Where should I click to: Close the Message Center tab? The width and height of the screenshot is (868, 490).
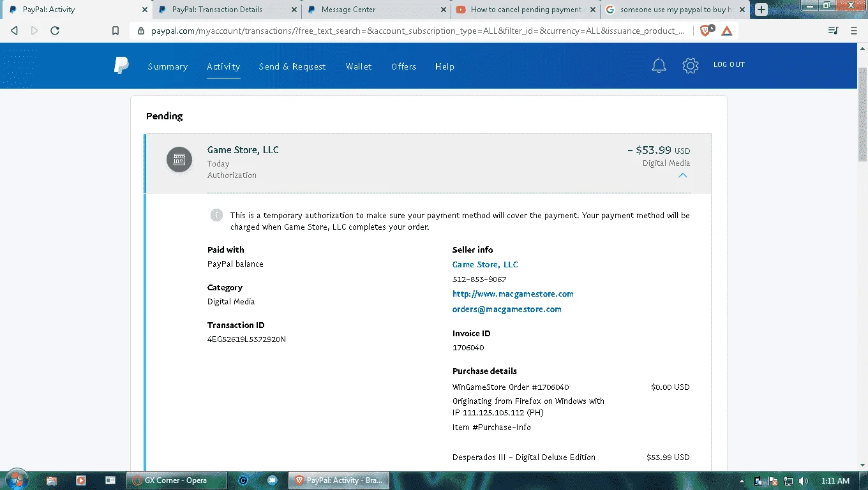(444, 10)
